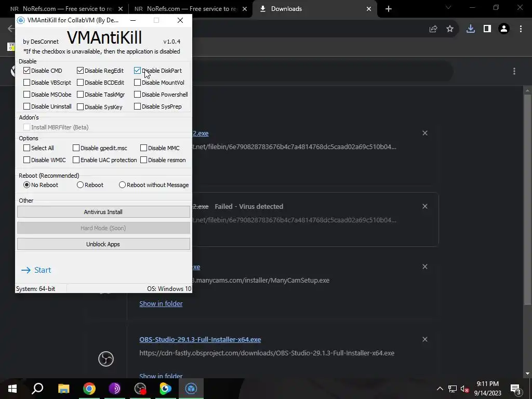The image size is (532, 399).
Task: Remove ManyCamSetup download from list
Action: [425, 267]
